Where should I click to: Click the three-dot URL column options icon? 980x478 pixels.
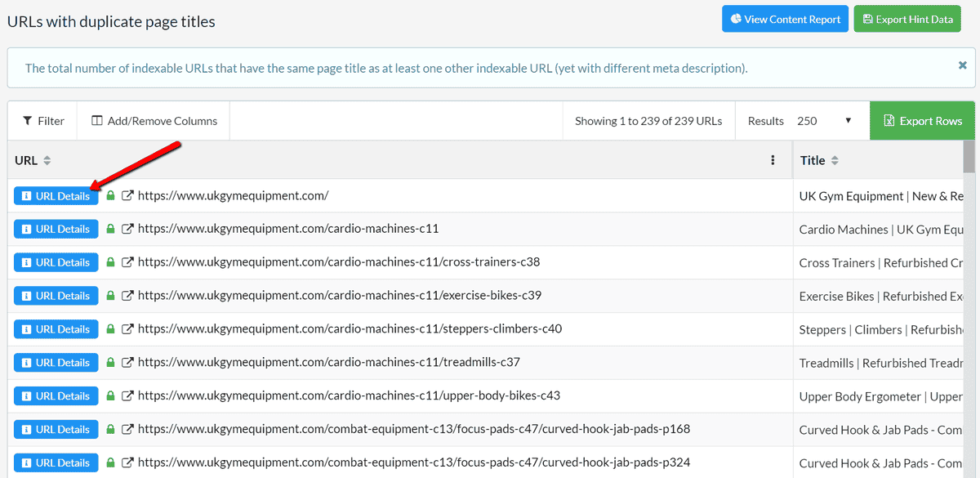pos(773,160)
